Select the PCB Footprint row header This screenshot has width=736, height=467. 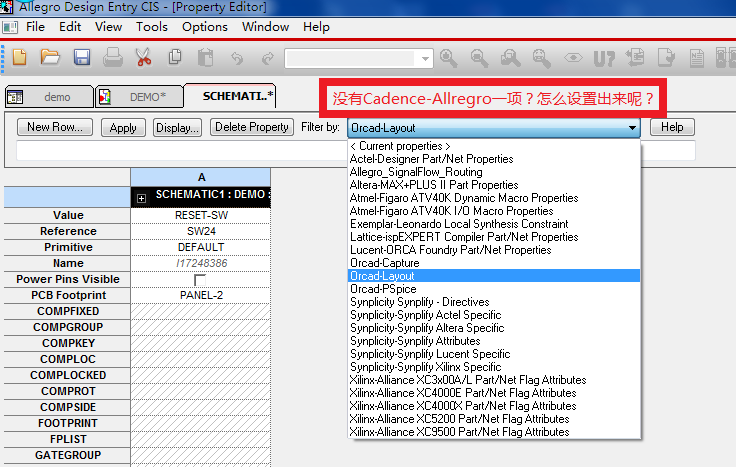click(68, 295)
